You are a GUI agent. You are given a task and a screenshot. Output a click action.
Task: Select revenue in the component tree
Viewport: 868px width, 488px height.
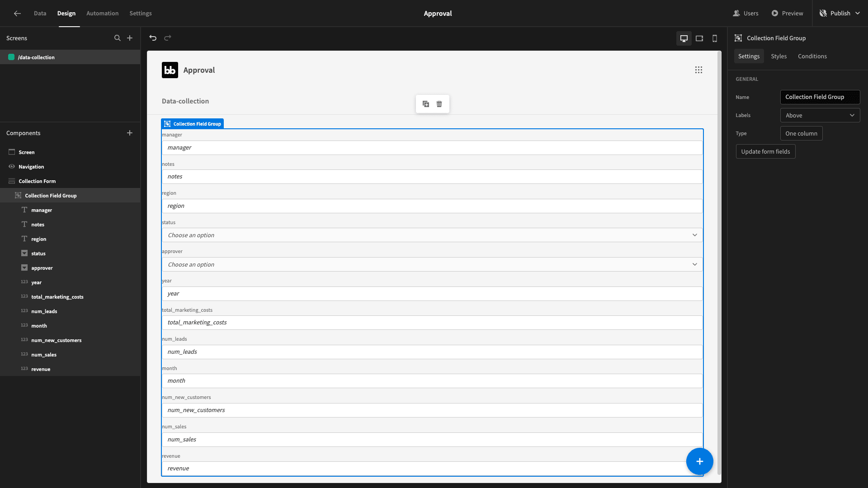tap(70, 369)
